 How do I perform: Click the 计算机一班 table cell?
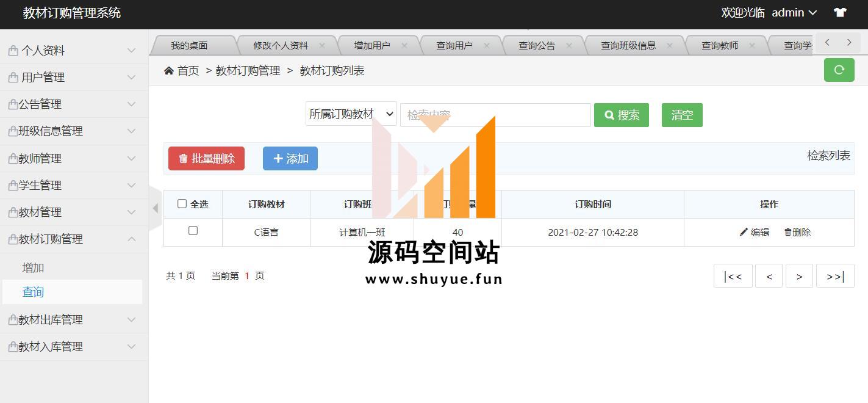pyautogui.click(x=362, y=232)
